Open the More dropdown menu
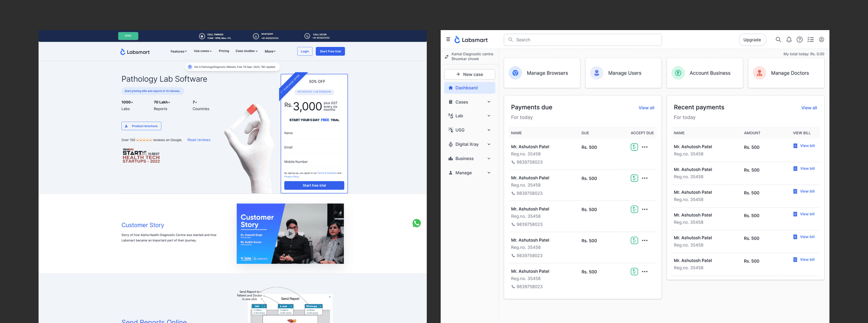 click(x=270, y=51)
